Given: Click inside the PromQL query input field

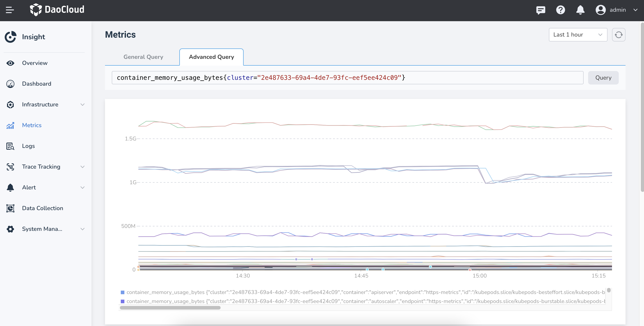Looking at the screenshot, I should [347, 78].
